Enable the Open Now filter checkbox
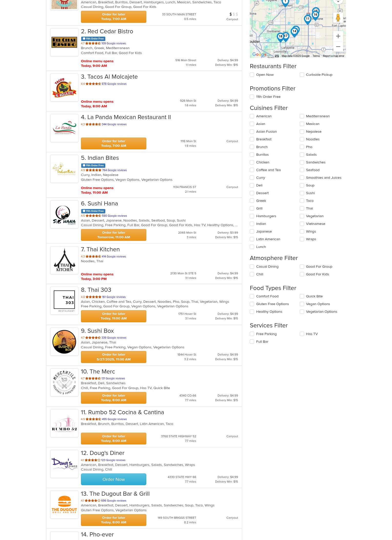The image size is (392, 540). coord(252,75)
